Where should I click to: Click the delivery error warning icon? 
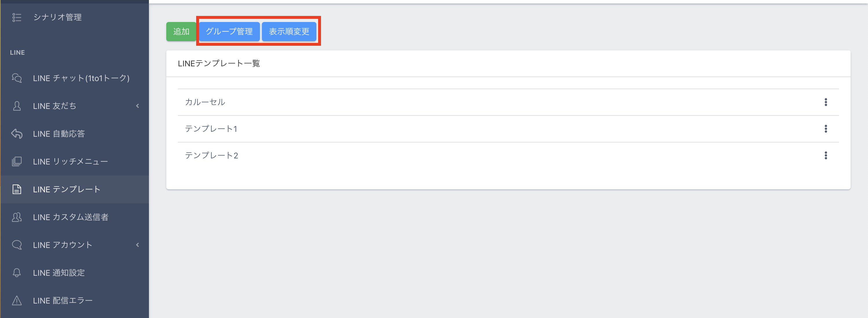point(17,301)
